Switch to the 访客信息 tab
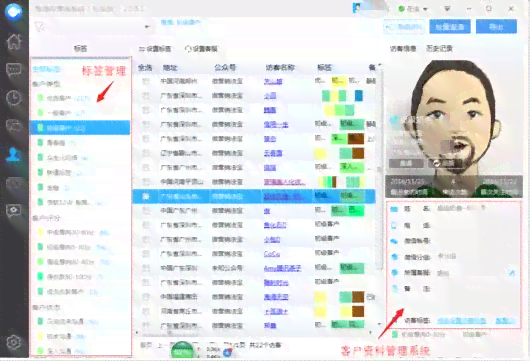 click(x=403, y=49)
